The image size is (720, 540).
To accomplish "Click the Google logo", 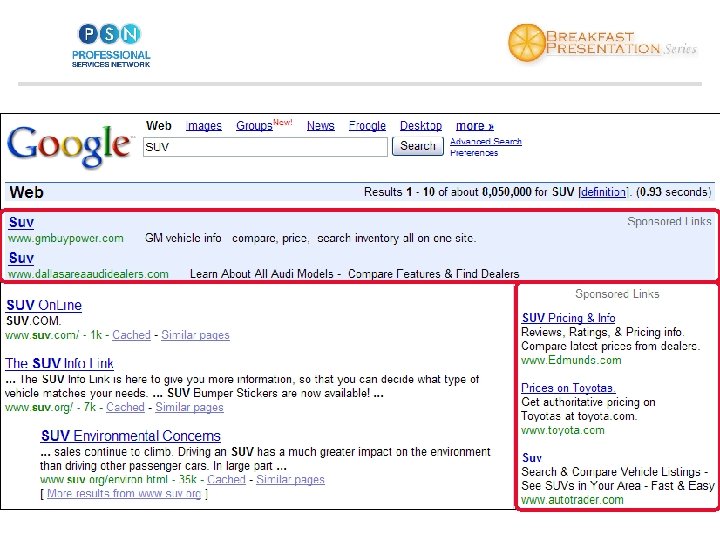I will click(x=70, y=146).
